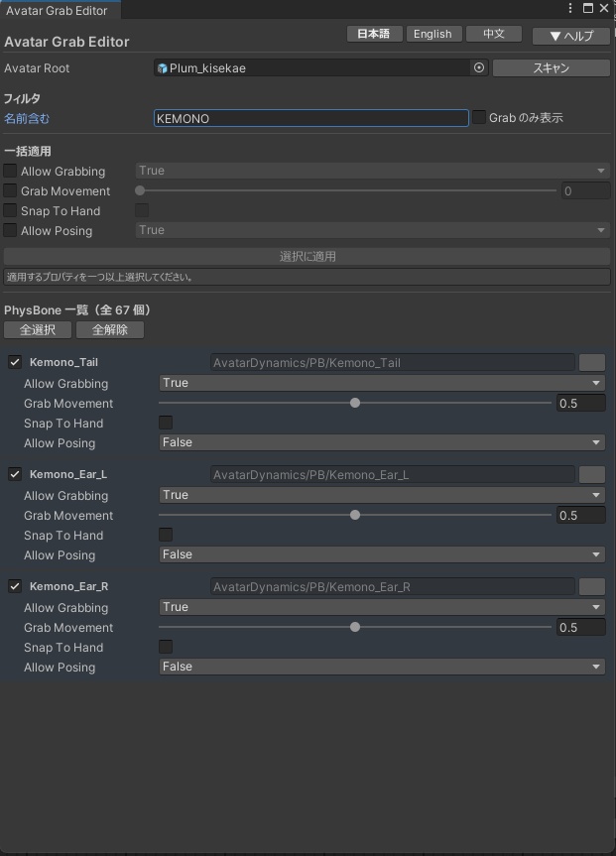Viewport: 616px width, 856px height.
Task: Open Kemono_Tail Allow Grabbing dropdown
Action: pos(382,383)
